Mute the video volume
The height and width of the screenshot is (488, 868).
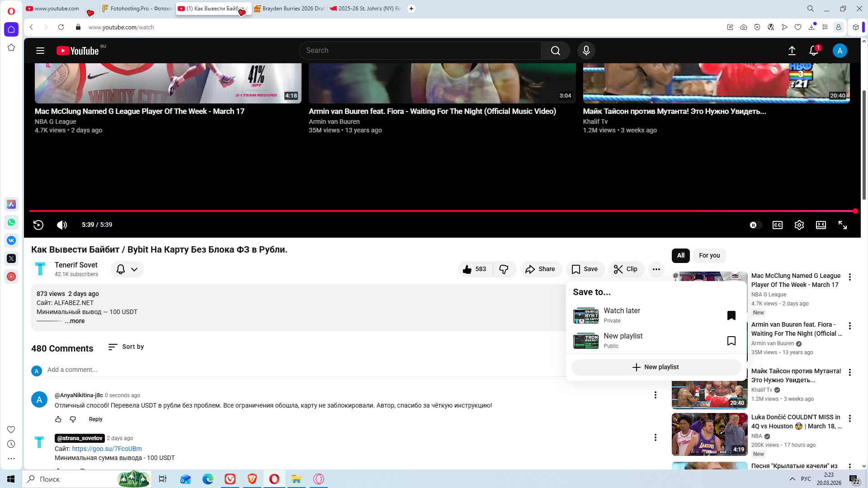pos(62,225)
